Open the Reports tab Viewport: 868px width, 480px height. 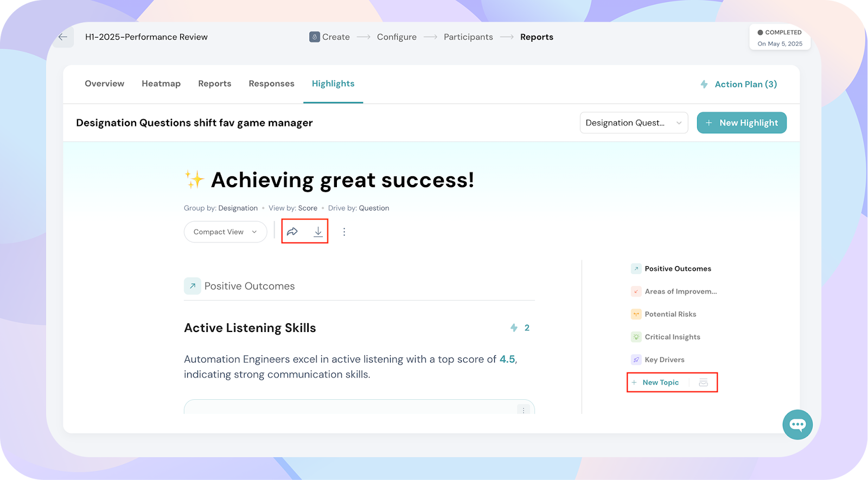coord(215,84)
